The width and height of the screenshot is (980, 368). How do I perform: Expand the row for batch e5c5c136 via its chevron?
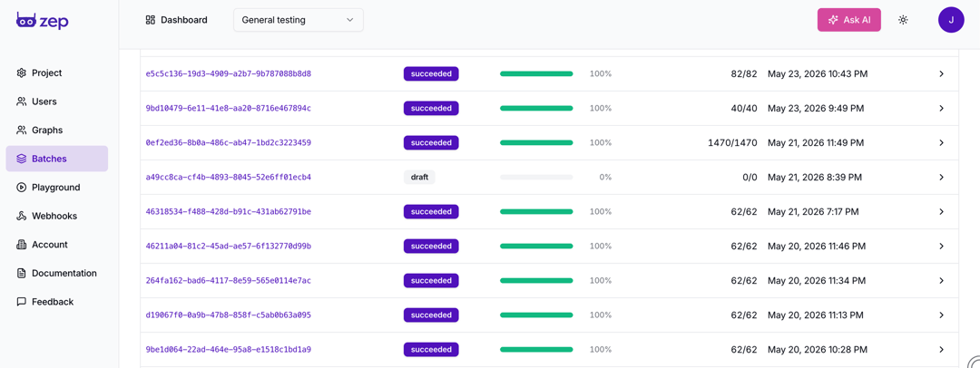[x=941, y=73]
